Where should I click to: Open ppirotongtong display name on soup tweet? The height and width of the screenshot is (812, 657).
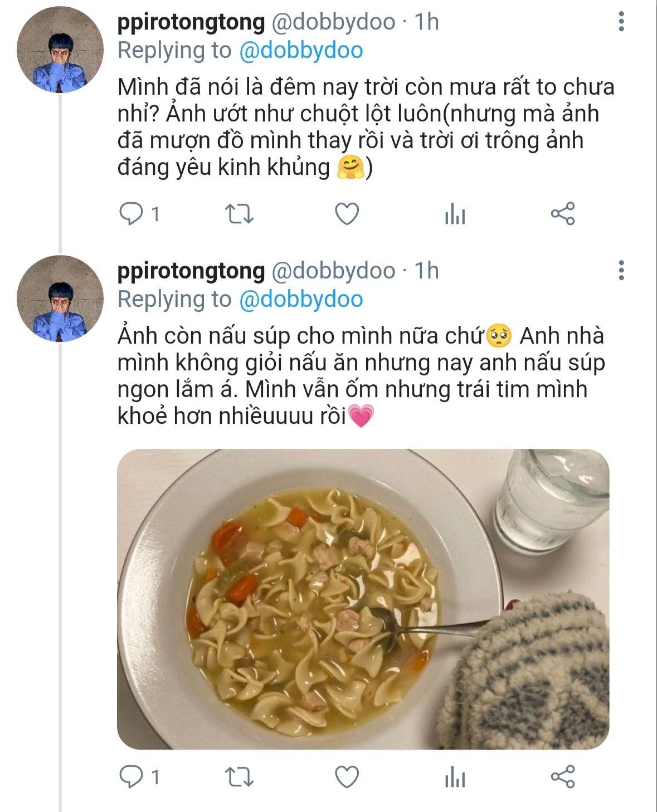191,271
